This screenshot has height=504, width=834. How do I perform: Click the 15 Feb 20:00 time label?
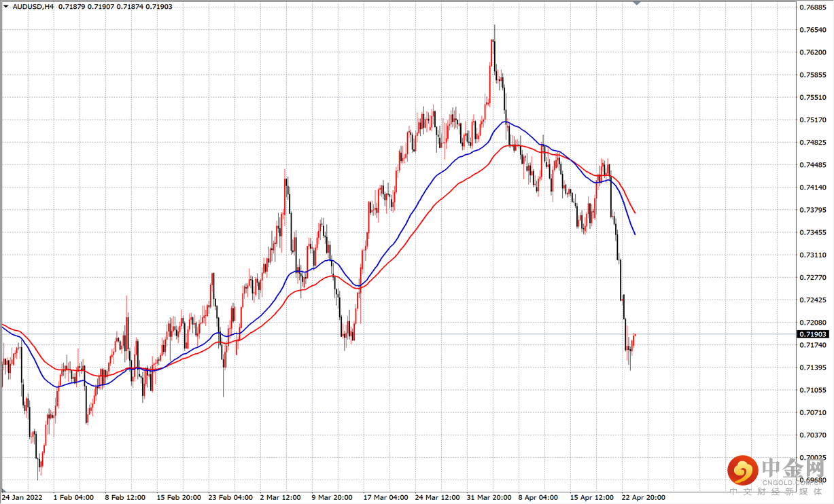[x=179, y=497]
